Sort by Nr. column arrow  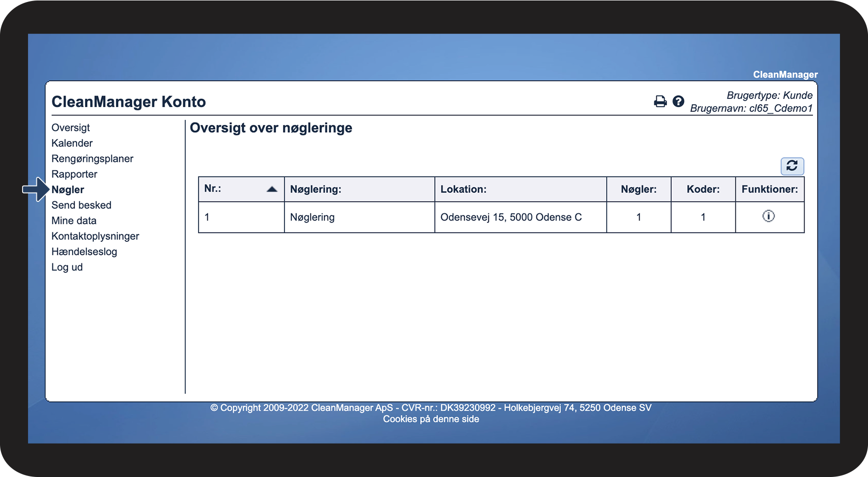click(272, 189)
